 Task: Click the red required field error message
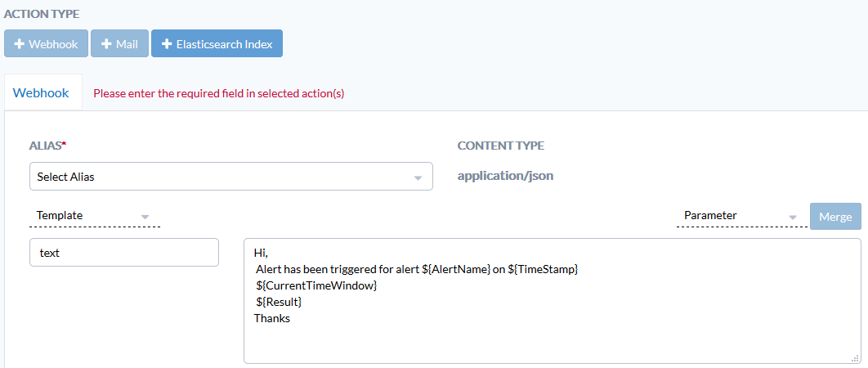[219, 93]
